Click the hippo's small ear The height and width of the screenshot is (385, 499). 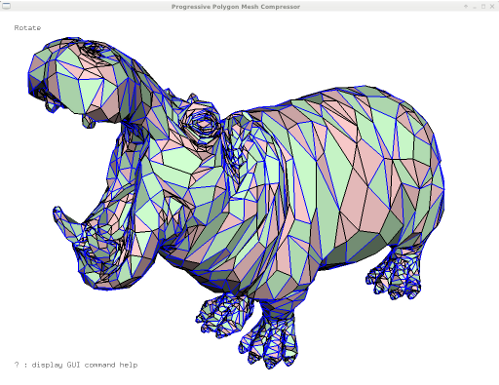click(193, 97)
